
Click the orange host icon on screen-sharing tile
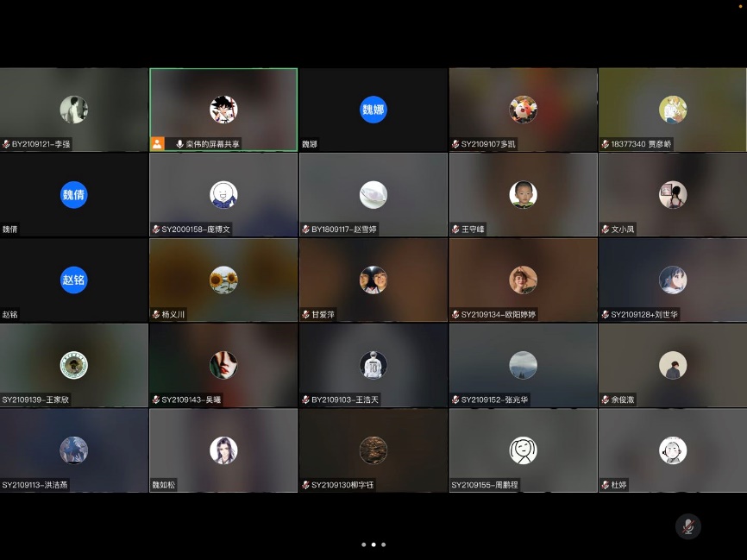[157, 144]
